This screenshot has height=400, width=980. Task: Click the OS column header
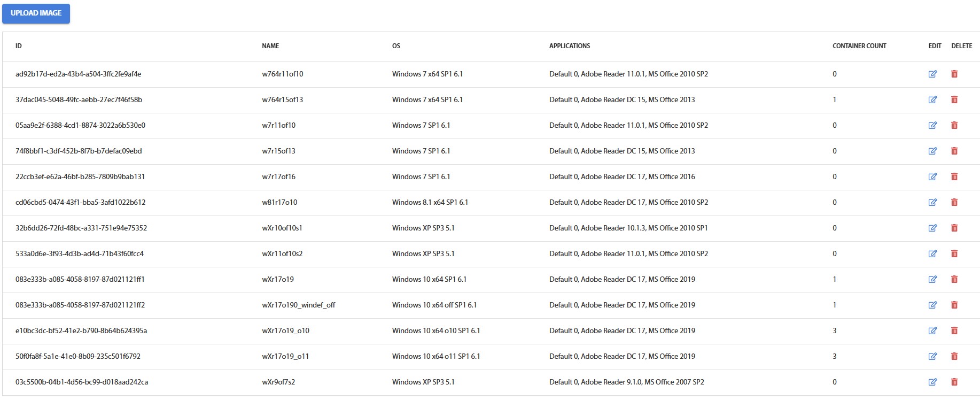(x=396, y=46)
